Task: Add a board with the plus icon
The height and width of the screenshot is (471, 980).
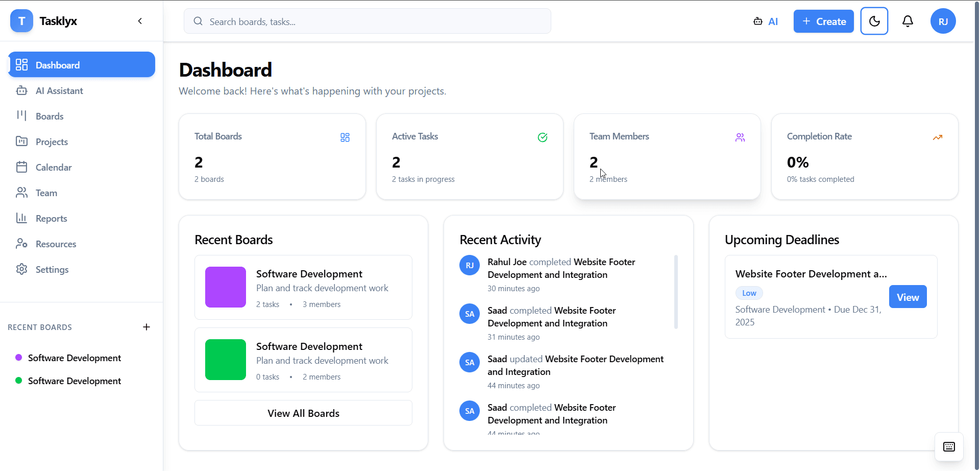Action: [146, 327]
